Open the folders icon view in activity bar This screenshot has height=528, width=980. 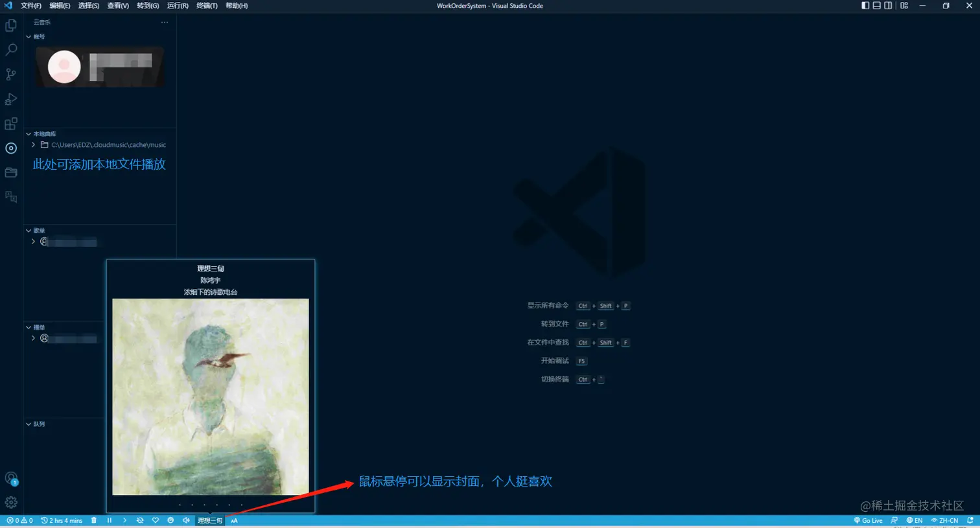[11, 172]
